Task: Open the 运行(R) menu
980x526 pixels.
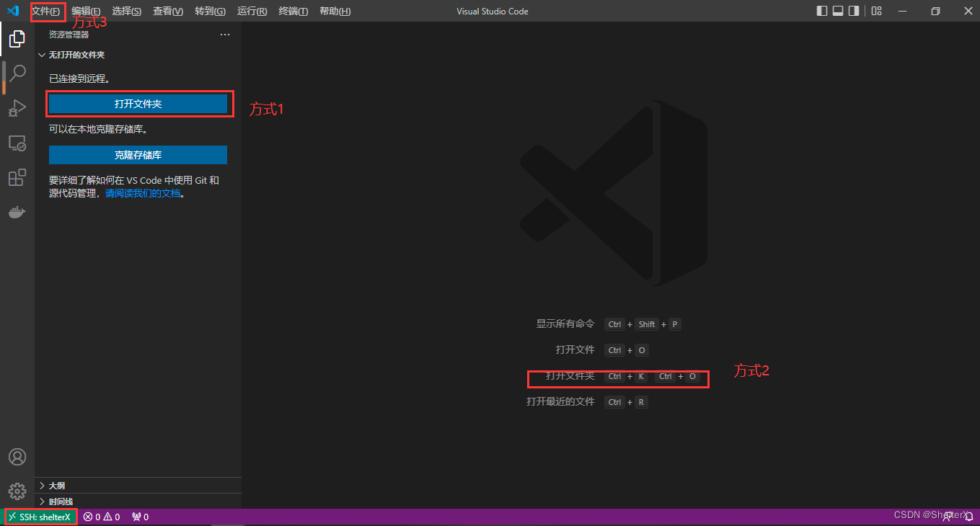Action: click(x=252, y=12)
